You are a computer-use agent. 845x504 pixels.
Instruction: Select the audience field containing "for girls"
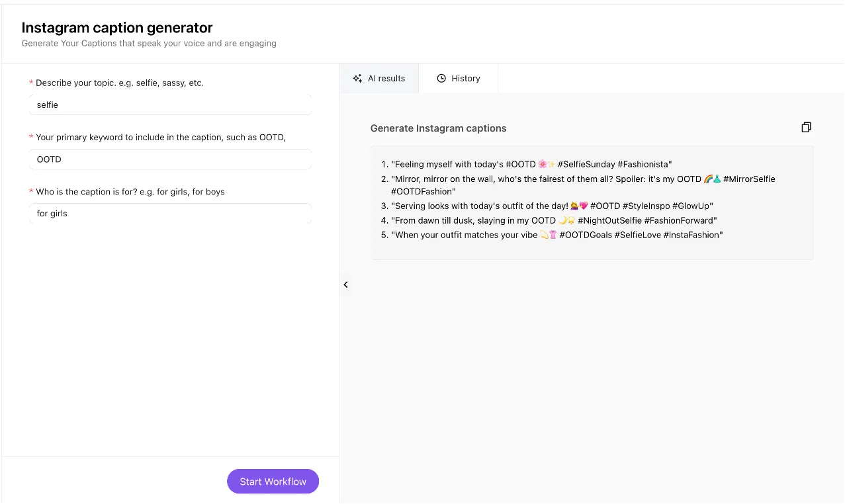point(170,214)
